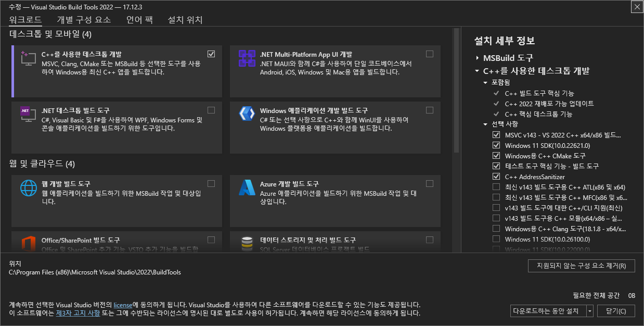The width and height of the screenshot is (644, 326).
Task: Click the 데이터 스토리지 및 처리 database icon
Action: click(247, 244)
